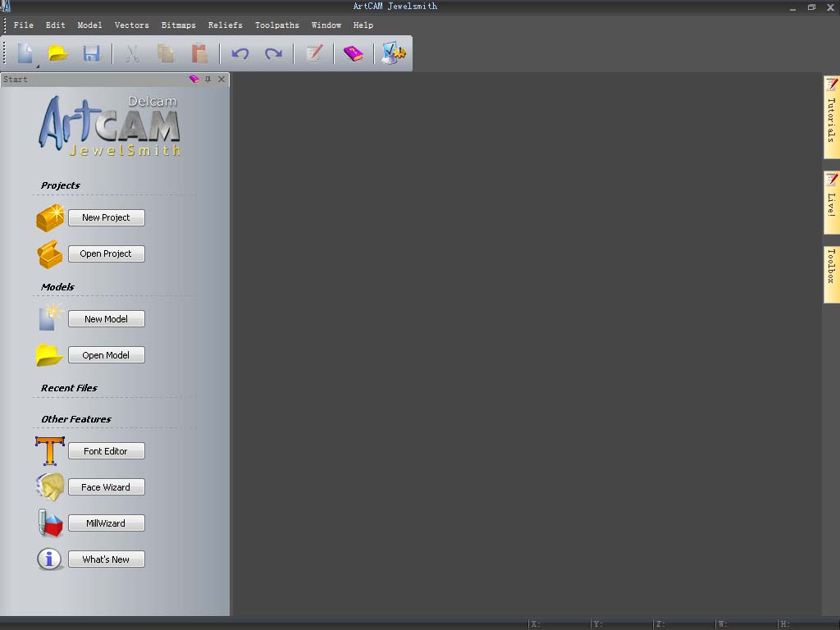Launch the MillWizard button
The width and height of the screenshot is (840, 630).
pos(106,523)
